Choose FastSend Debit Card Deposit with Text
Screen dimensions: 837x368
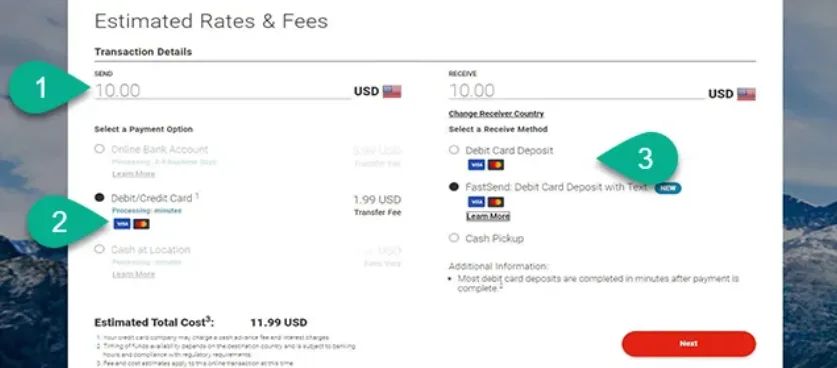[x=454, y=187]
